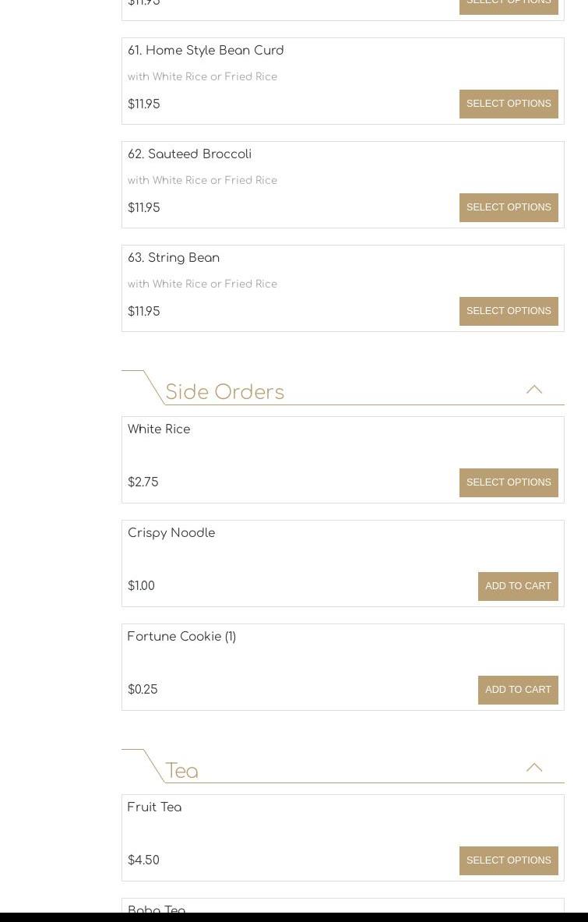Select options for Sauteed Broccoli
Screen dimensions: 588x922
point(509,207)
